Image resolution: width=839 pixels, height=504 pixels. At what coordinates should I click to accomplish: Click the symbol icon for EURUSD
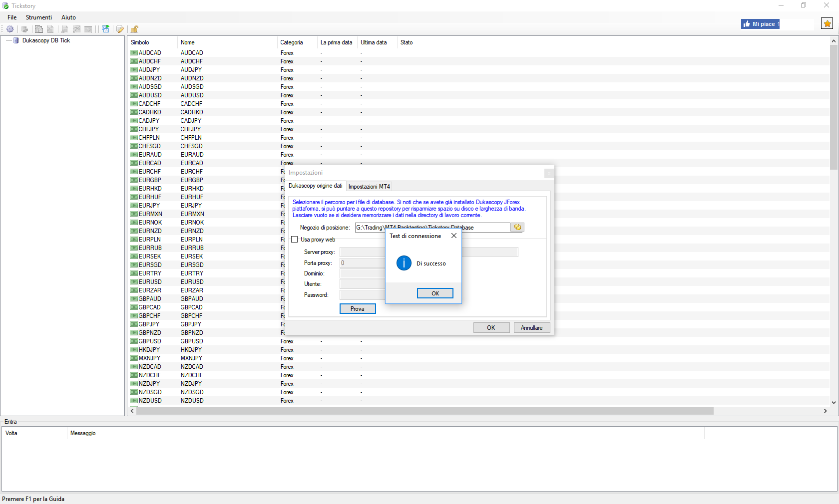pos(134,282)
